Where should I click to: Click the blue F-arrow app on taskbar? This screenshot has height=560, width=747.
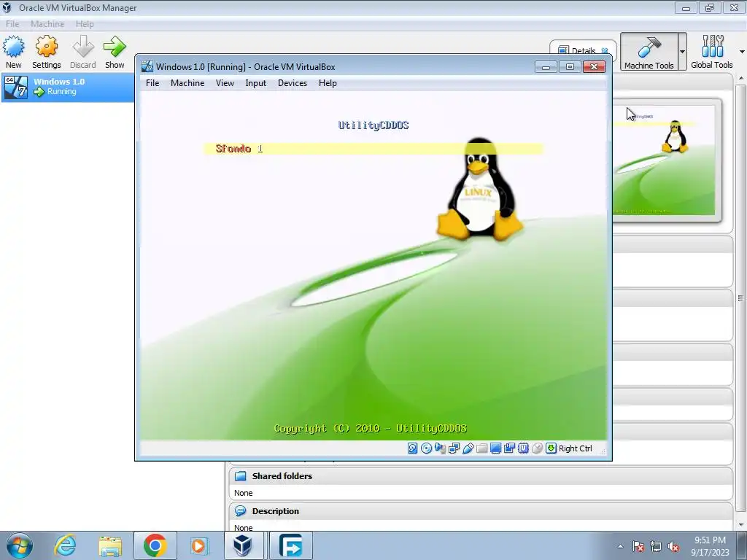pyautogui.click(x=291, y=545)
